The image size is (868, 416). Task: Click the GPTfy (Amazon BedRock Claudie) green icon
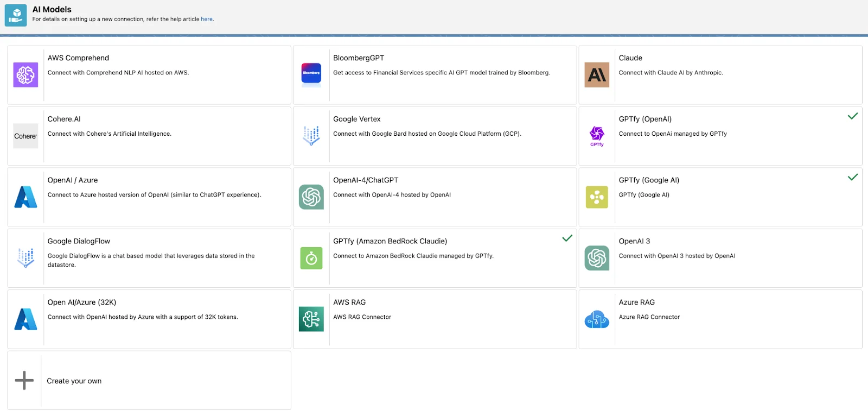[x=311, y=259]
